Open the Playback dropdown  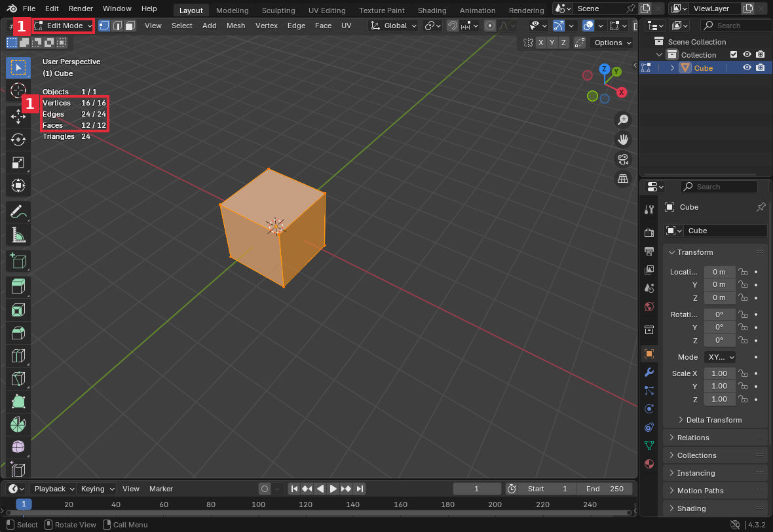coord(53,489)
